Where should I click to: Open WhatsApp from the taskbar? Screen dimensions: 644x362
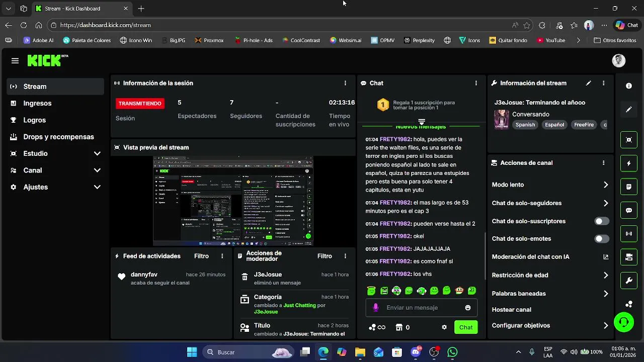[452, 352]
